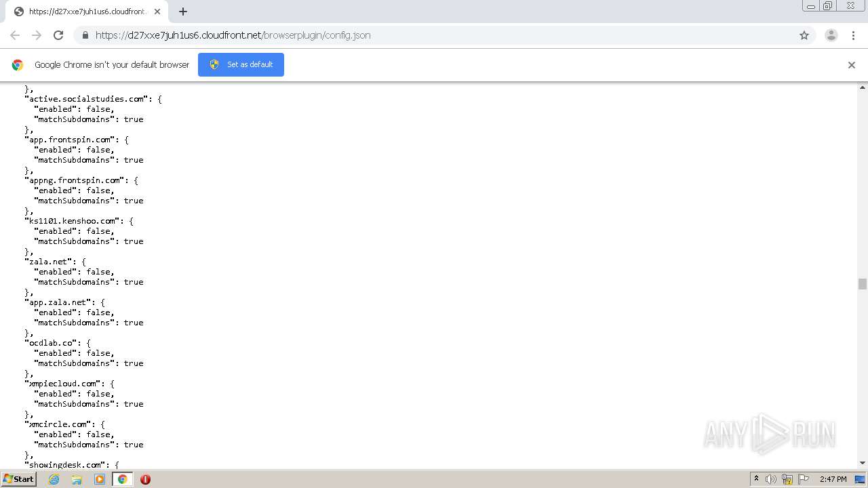
Task: View site information lock icon
Action: tap(85, 35)
